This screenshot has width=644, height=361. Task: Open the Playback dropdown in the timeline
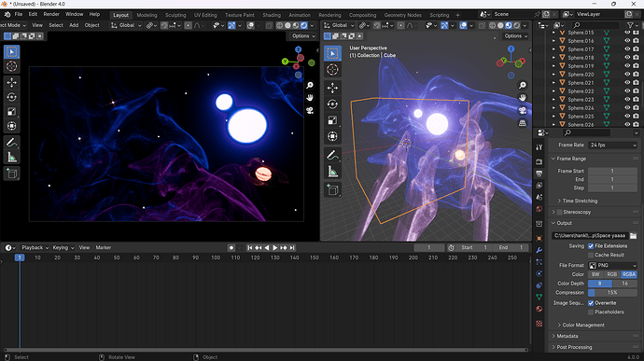pos(35,247)
